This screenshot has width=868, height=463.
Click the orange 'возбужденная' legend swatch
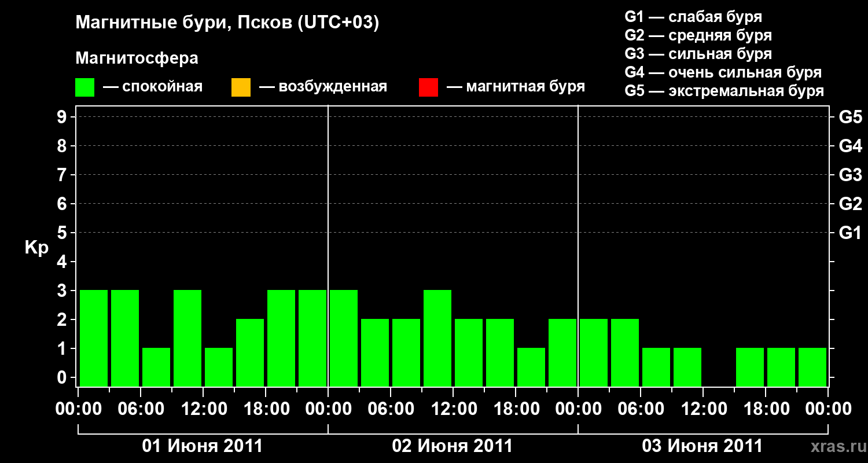[241, 87]
